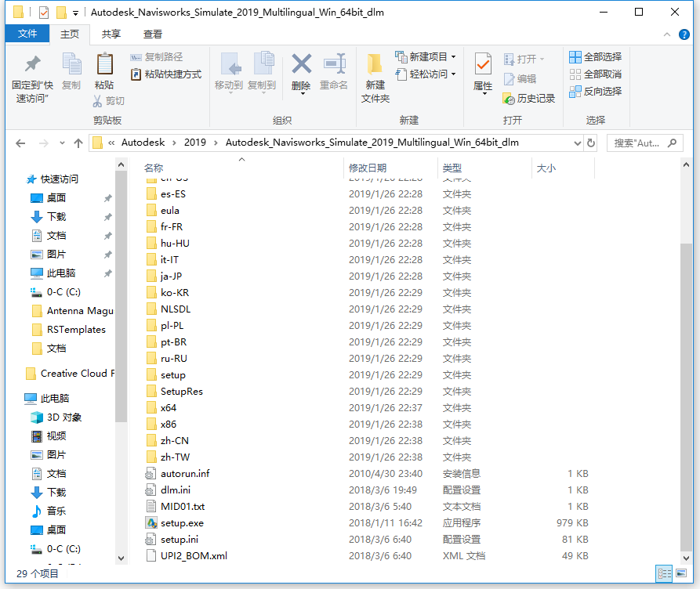Viewport: 700px width, 589px height.
Task: Expand the Open button dropdown
Action: (542, 59)
